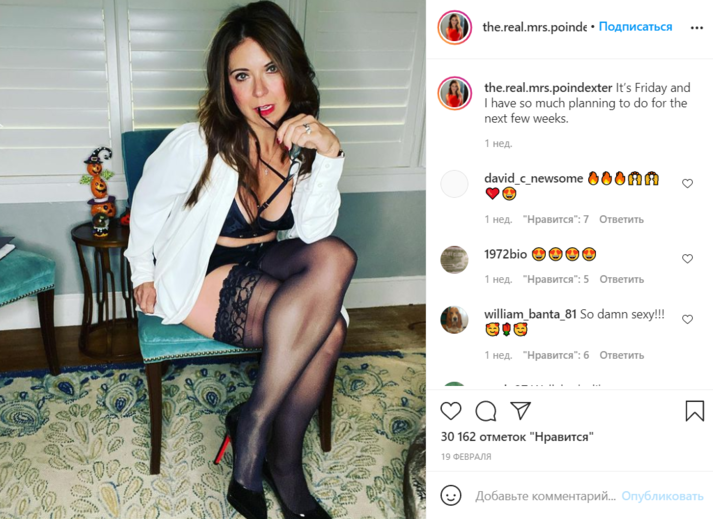Click the Опубликовать post button

tap(662, 496)
